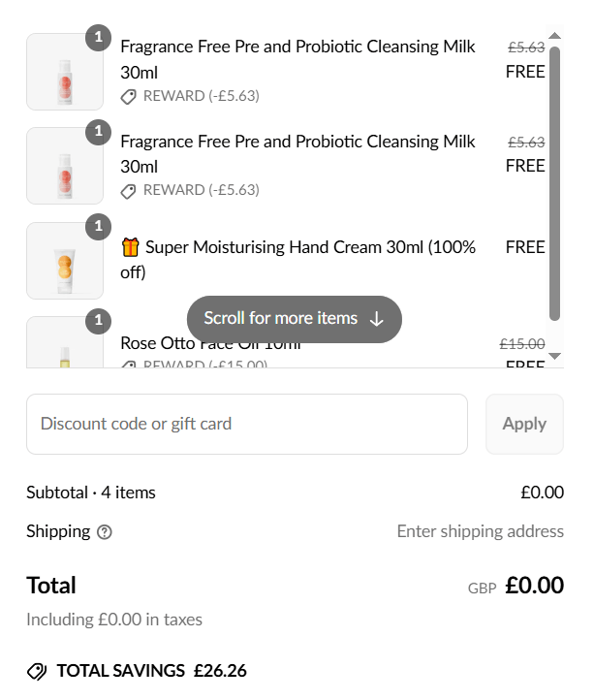The image size is (594, 700).
Task: Click the Enter shipping address text
Action: (x=481, y=531)
